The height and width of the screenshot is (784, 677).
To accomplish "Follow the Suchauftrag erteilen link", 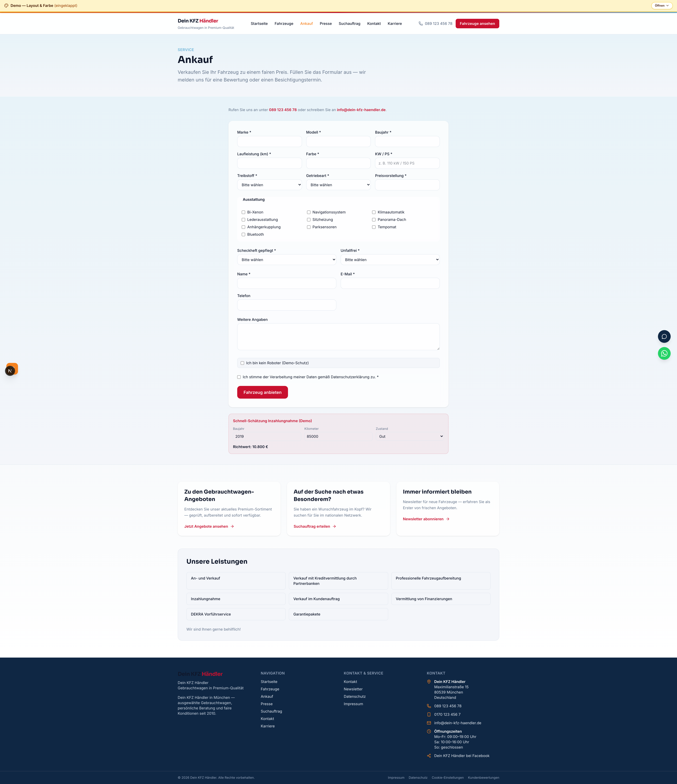I will pyautogui.click(x=315, y=526).
